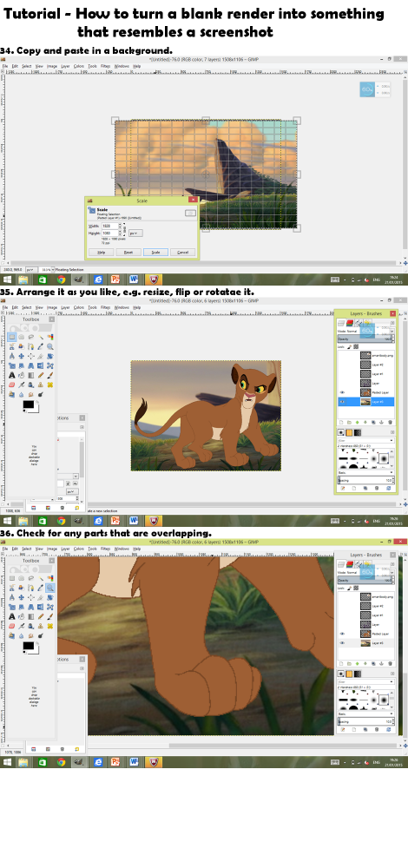Screen dimensions: 408x868
Task: Click Scale button in Scale dialog
Action: 155,253
